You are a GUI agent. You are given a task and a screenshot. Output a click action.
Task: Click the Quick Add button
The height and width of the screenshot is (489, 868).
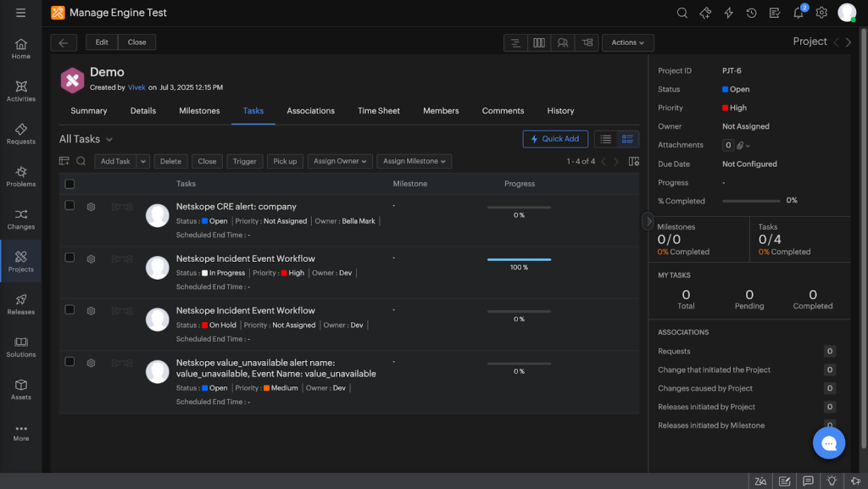click(x=555, y=139)
